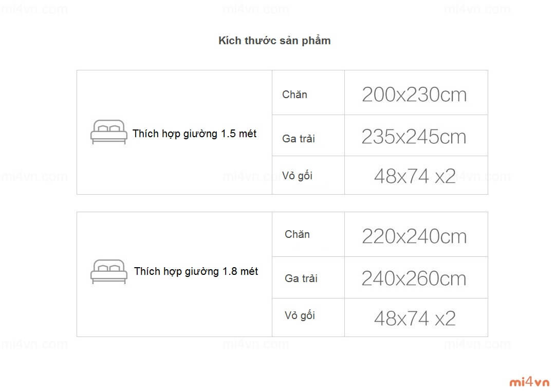Viewport: 555px width, 392px height.
Task: Click 'Vỏ gối' label in second table
Action: tap(300, 315)
